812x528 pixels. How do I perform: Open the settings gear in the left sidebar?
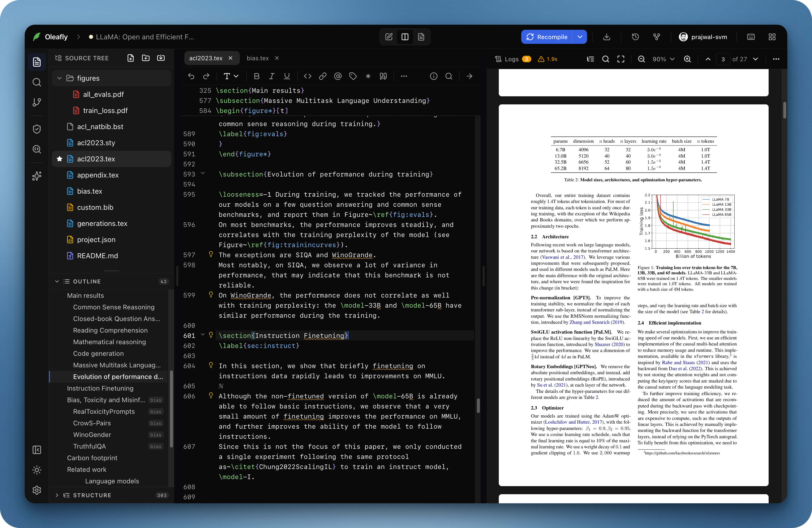37,490
